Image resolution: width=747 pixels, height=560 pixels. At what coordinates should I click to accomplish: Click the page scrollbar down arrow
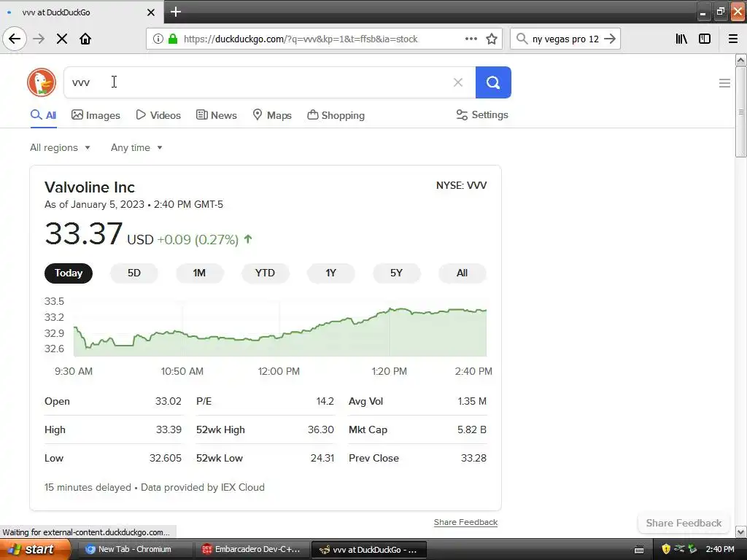tap(740, 532)
